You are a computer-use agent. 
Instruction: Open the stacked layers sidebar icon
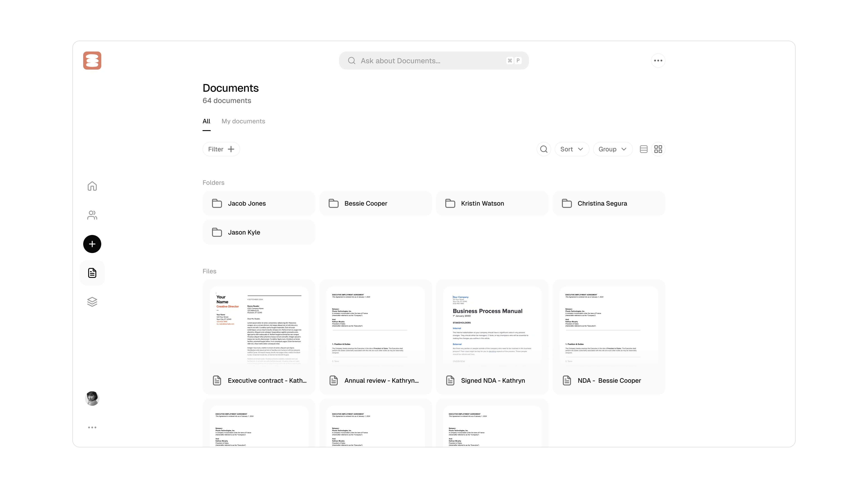click(92, 302)
